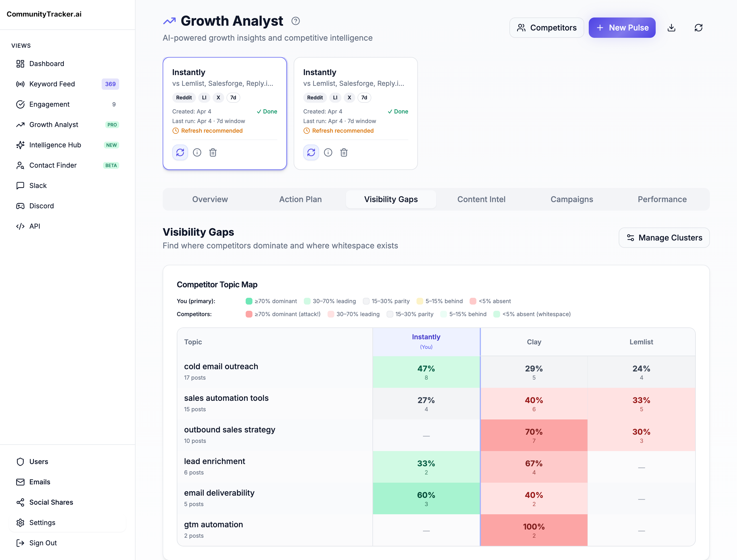The height and width of the screenshot is (560, 737).
Task: Click the Emails envelope icon
Action: tap(20, 482)
